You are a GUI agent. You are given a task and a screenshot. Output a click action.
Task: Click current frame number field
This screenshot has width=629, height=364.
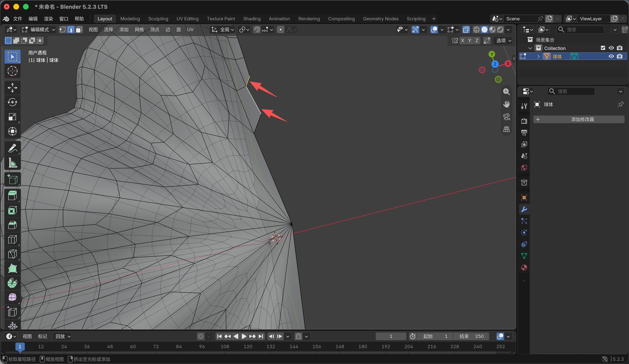(391, 336)
